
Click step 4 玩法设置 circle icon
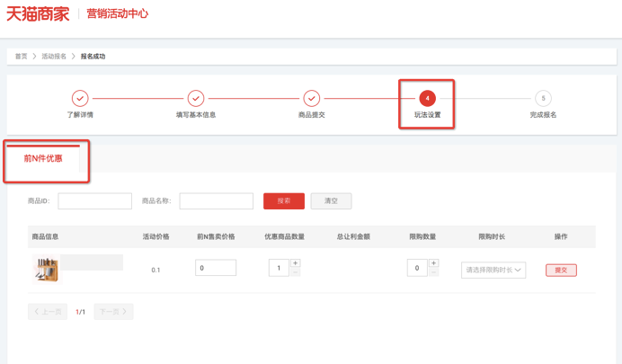(427, 98)
